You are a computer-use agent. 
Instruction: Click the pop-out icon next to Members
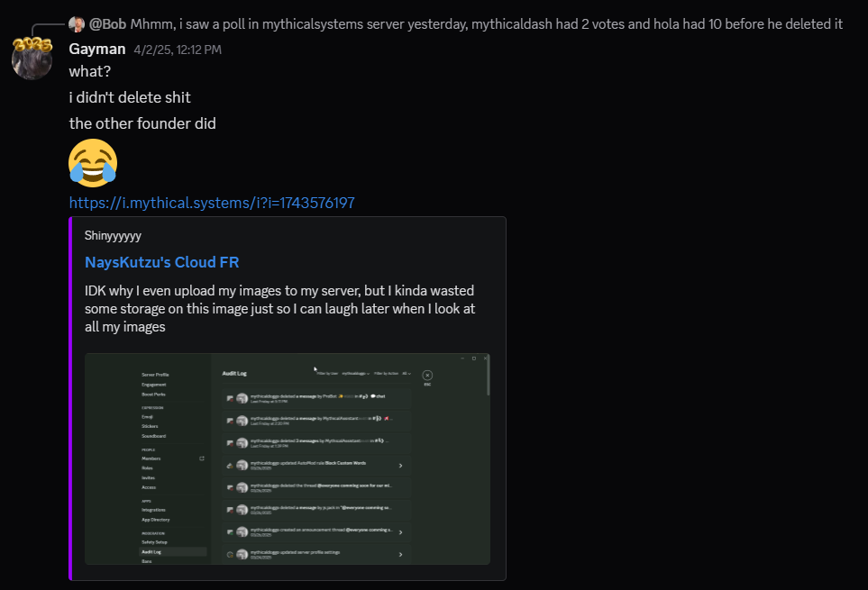[x=201, y=458]
